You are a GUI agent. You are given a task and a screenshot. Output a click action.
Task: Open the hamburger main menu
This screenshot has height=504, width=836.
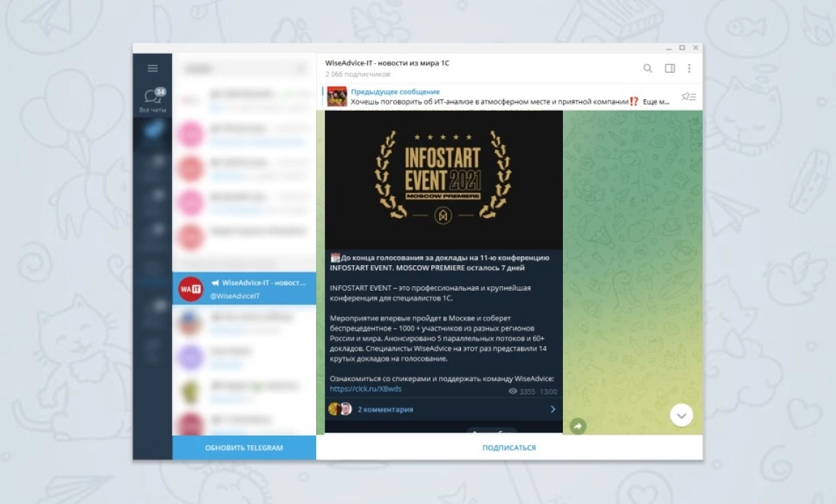click(x=152, y=68)
